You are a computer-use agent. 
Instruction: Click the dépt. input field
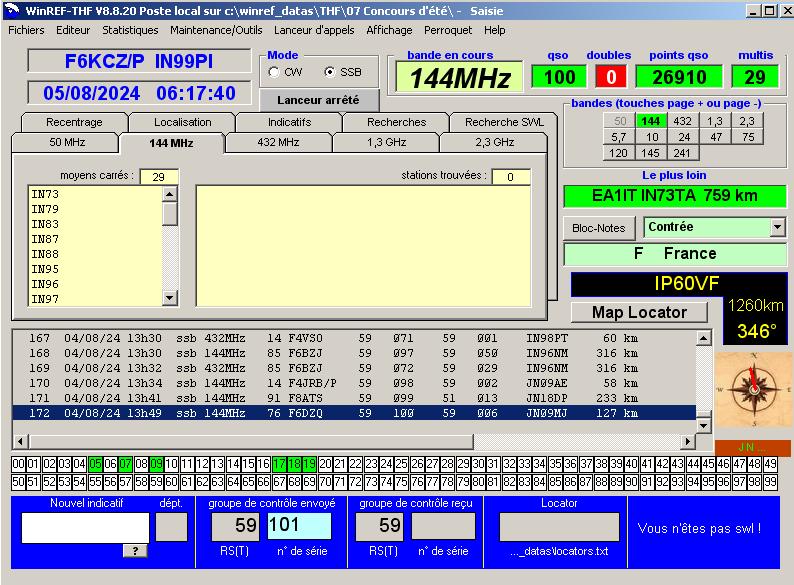[x=171, y=527]
